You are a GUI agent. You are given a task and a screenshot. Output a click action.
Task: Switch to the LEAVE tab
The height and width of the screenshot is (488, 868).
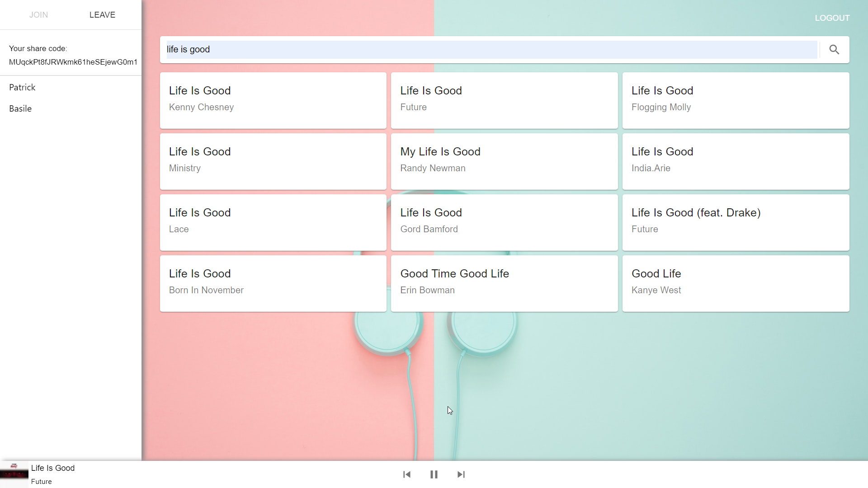tap(102, 15)
